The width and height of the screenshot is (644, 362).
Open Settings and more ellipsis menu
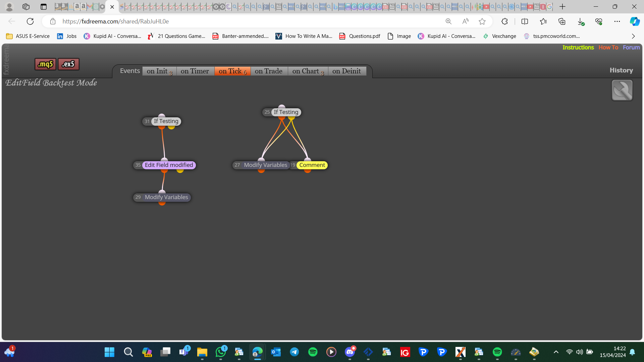[617, 21]
